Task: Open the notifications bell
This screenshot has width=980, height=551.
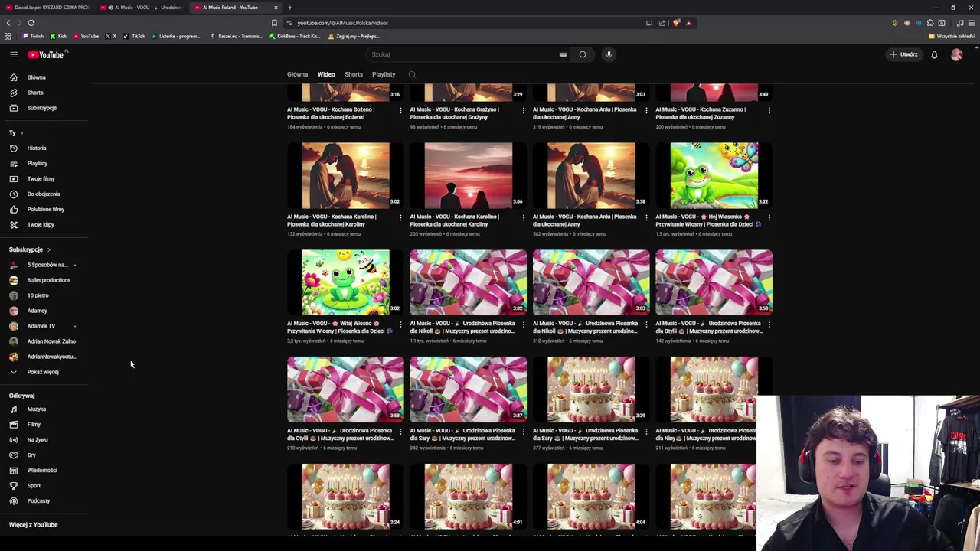Action: pyautogui.click(x=934, y=54)
